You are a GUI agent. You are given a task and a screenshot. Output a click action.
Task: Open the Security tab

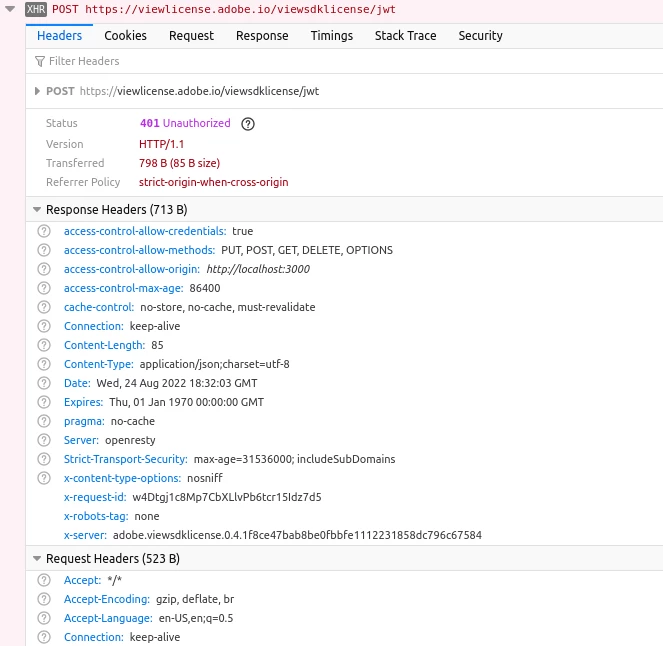click(481, 36)
